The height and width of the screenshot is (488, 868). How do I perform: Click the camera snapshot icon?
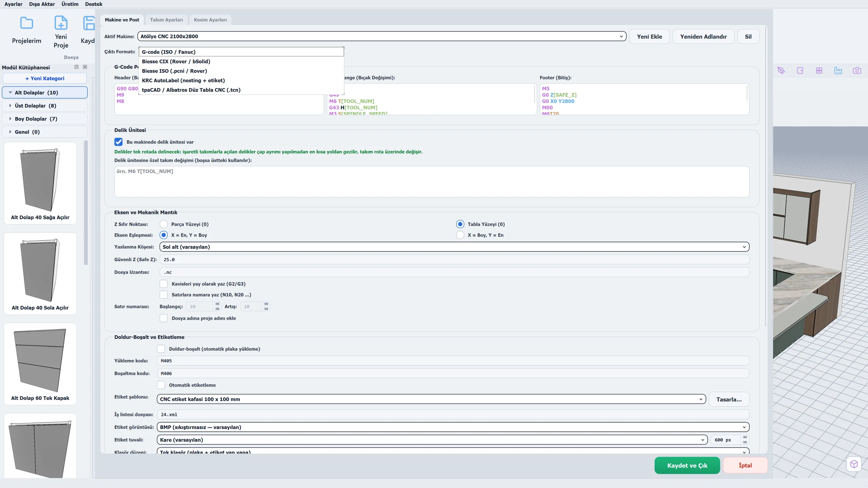pos(857,70)
